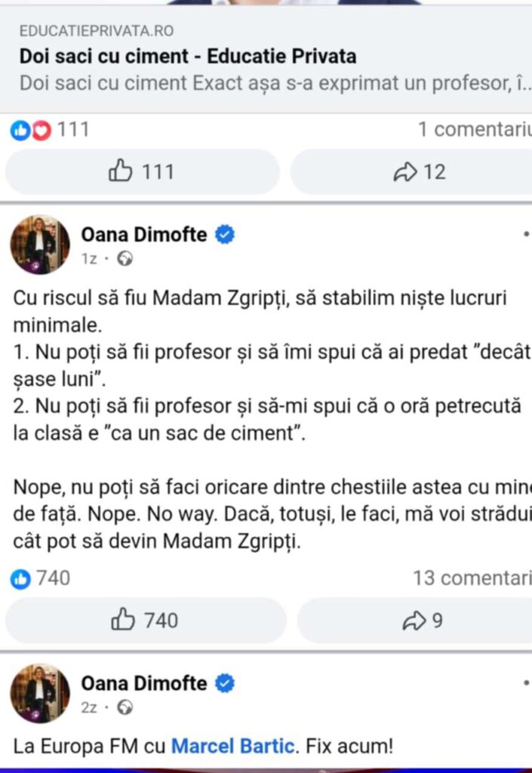The image size is (532, 773).
Task: View reactions on the 111 likes post
Action: pyautogui.click(x=50, y=130)
